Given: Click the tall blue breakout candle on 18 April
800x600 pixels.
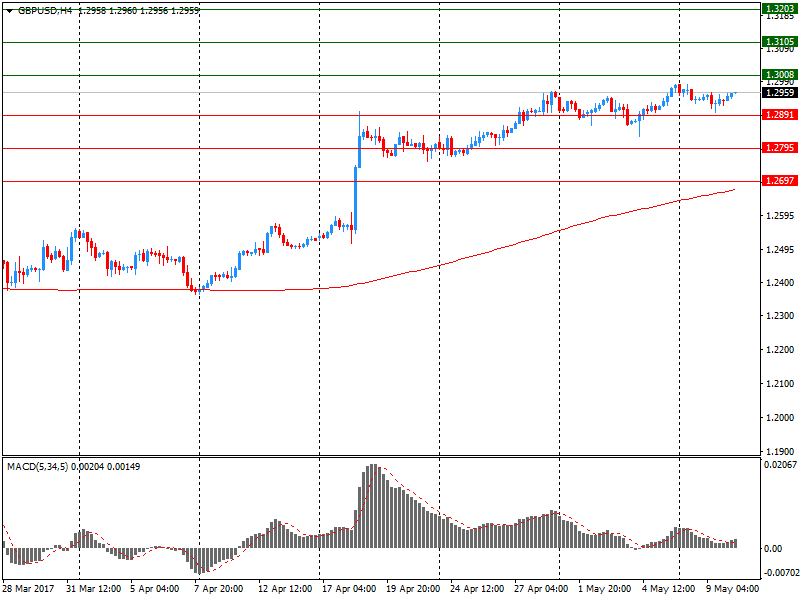Looking at the screenshot, I should click(356, 198).
